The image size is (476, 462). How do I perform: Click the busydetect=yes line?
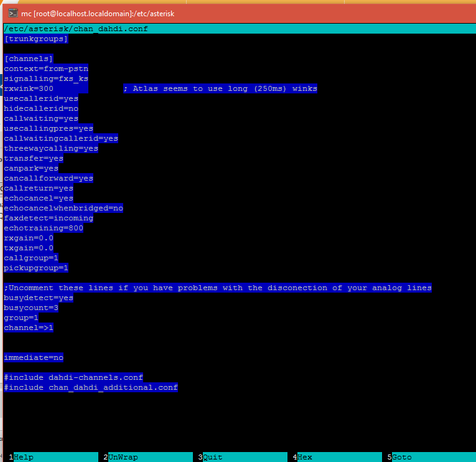click(39, 298)
